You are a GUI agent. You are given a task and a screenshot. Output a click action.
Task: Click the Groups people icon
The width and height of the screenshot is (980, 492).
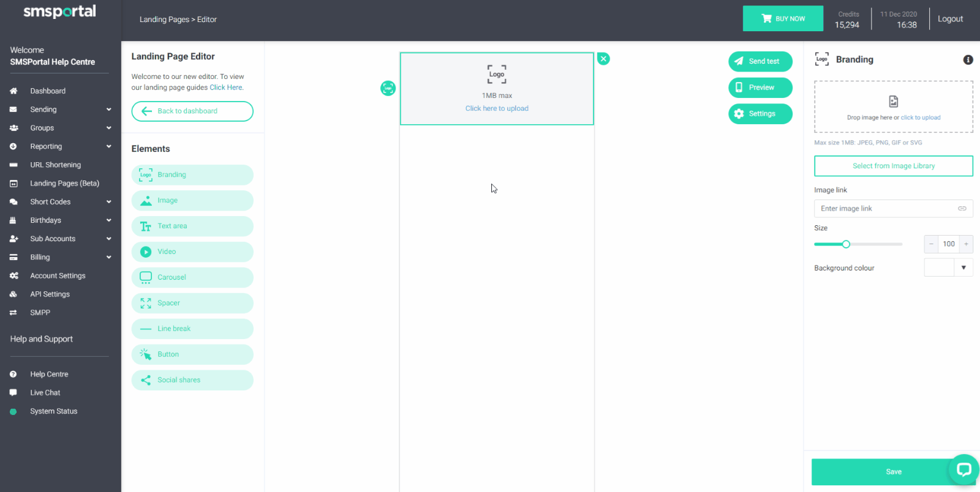point(13,128)
